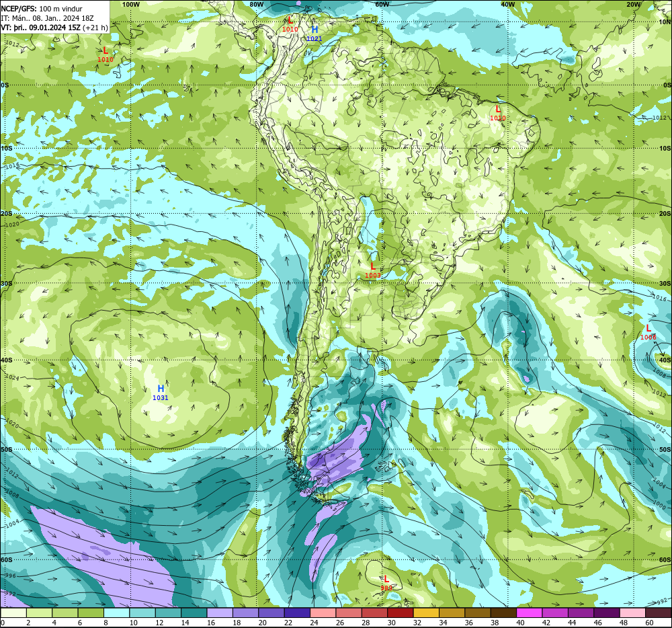Pick the teal 12–14 legend swatch
Viewport: 672px width, 628px height.
[168, 613]
